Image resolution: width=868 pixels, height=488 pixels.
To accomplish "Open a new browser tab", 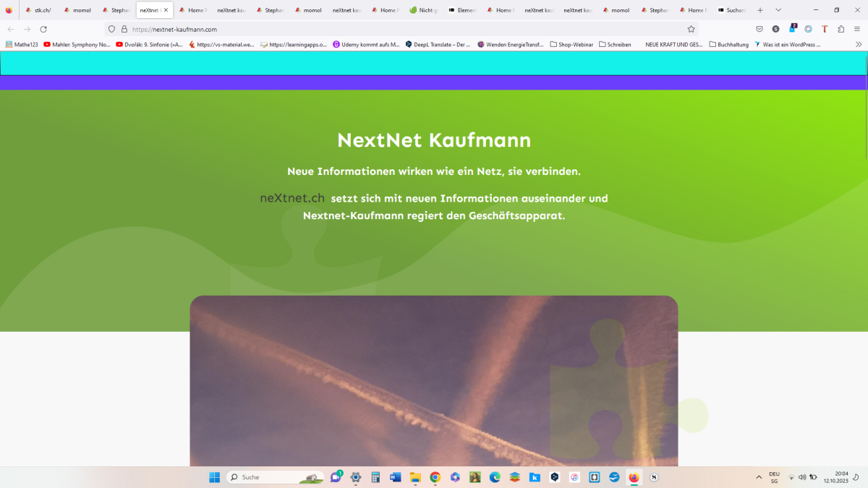I will tap(759, 10).
